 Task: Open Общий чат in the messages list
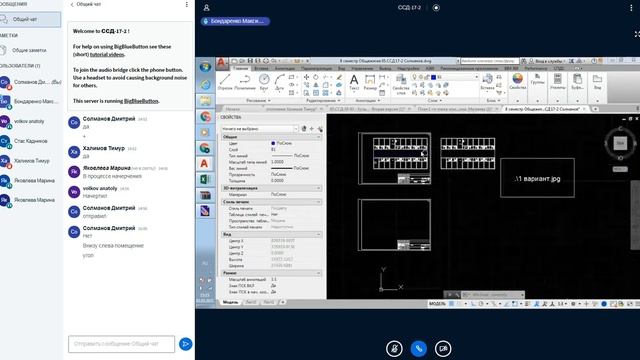[29, 19]
